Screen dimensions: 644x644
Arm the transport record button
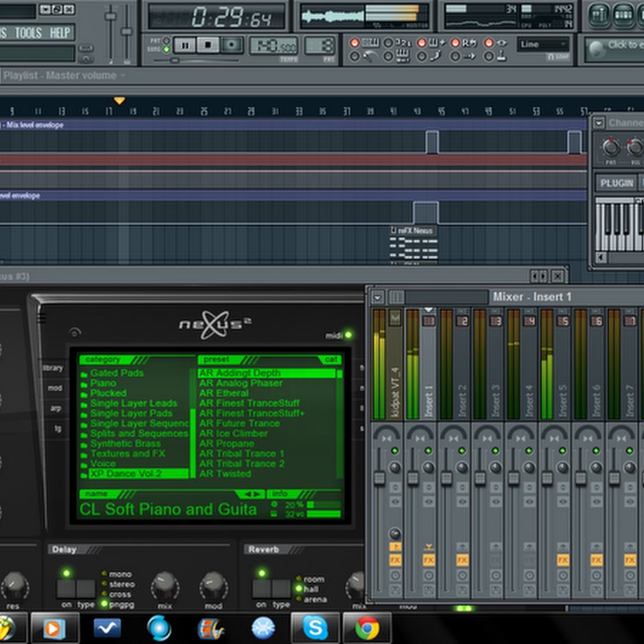[x=232, y=45]
